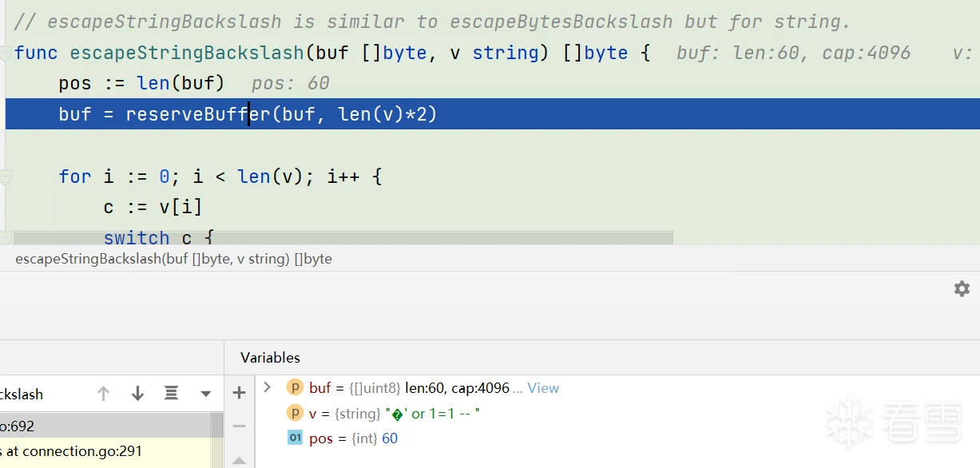980x468 pixels.
Task: Open the debugger settings gear
Action: pyautogui.click(x=962, y=289)
